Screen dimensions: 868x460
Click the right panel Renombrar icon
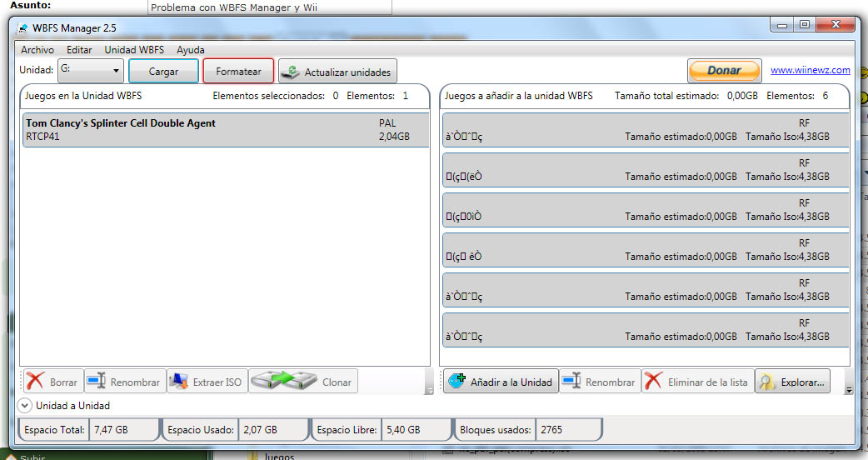tap(571, 382)
